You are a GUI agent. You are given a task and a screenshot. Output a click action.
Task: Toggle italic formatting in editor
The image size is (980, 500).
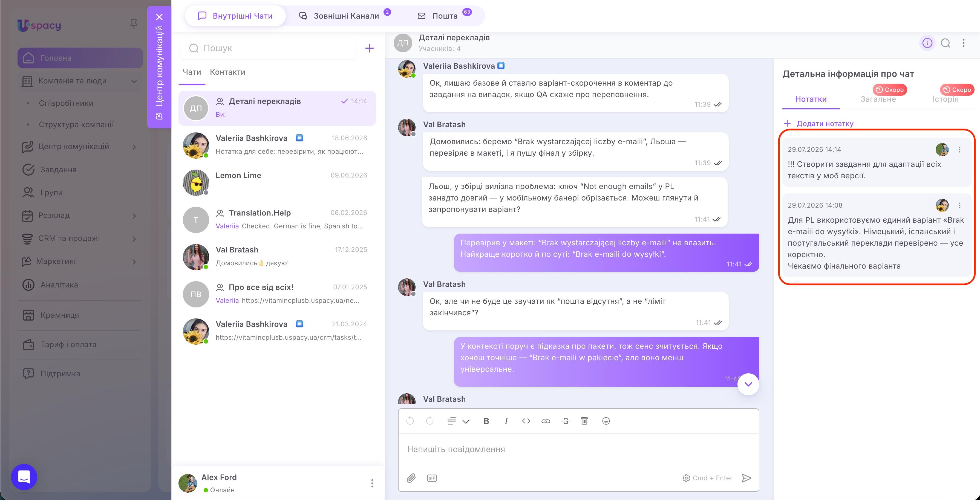pyautogui.click(x=506, y=421)
